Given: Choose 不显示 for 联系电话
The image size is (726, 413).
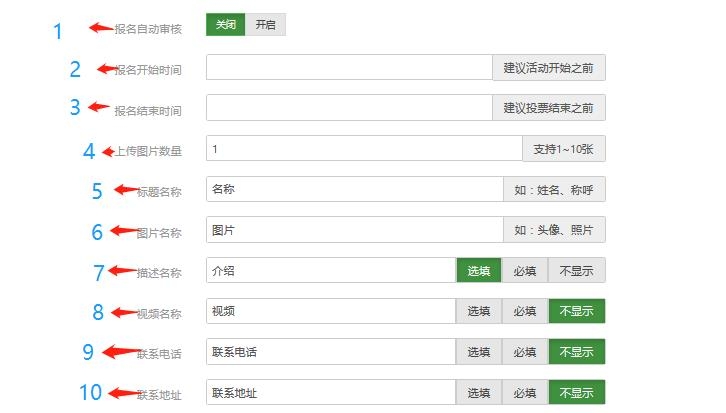Looking at the screenshot, I should pos(577,352).
